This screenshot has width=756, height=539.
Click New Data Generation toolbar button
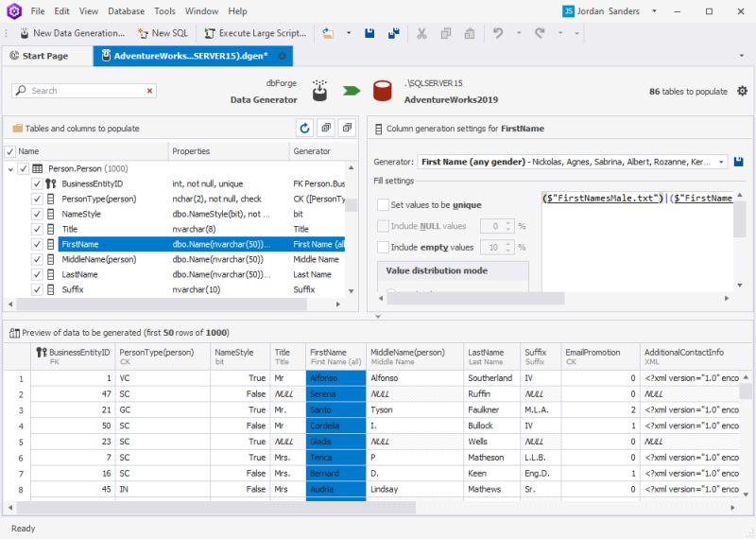tap(72, 33)
